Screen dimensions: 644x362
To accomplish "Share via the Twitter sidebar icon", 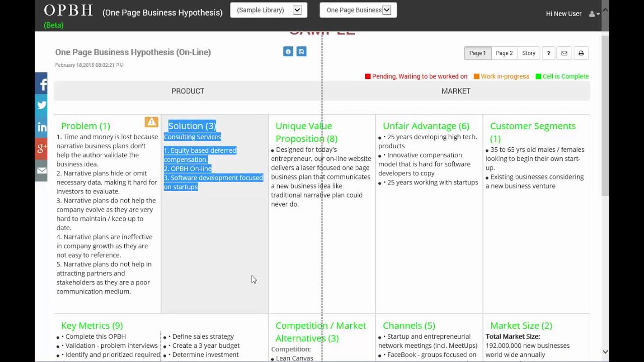I will [42, 105].
